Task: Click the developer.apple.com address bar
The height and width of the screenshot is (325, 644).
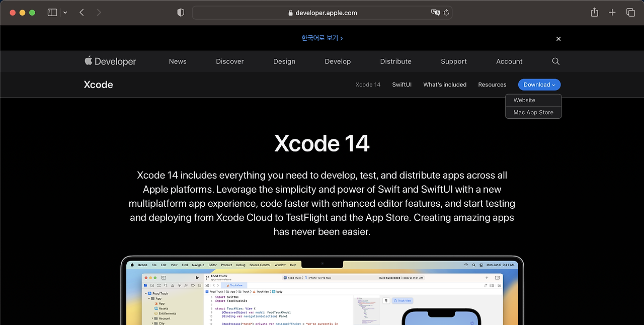Action: point(321,12)
